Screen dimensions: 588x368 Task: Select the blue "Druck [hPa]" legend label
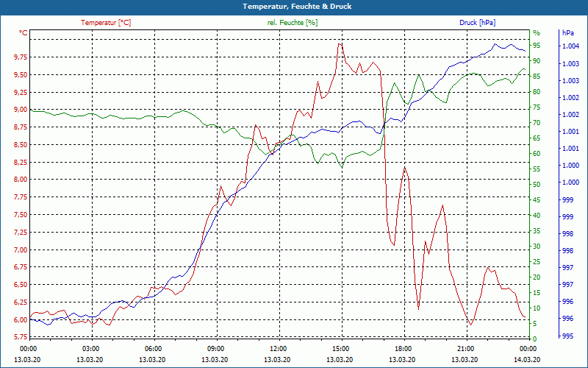tap(478, 23)
